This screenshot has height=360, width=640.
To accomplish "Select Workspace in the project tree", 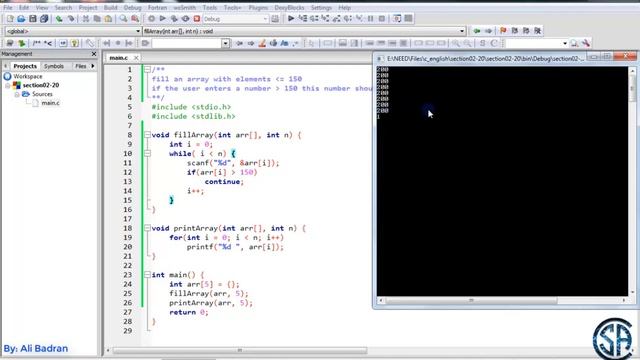I will point(28,76).
